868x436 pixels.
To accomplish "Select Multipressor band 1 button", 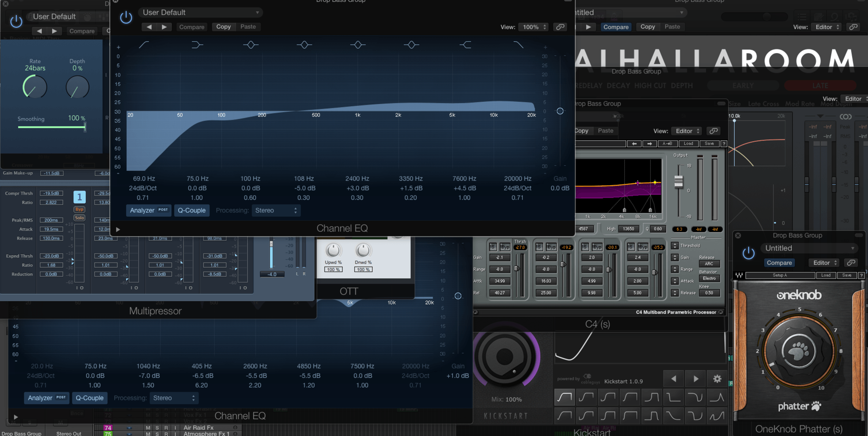I will 79,197.
